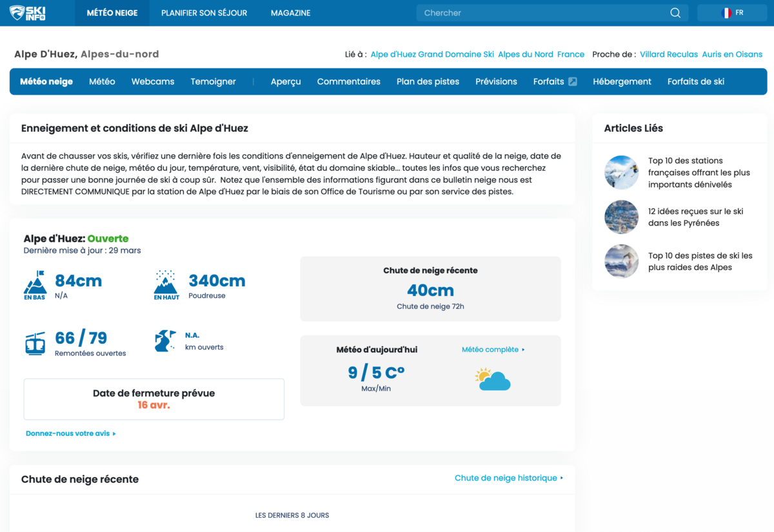Switch to the Webcams tab
The height and width of the screenshot is (532, 774).
(153, 82)
